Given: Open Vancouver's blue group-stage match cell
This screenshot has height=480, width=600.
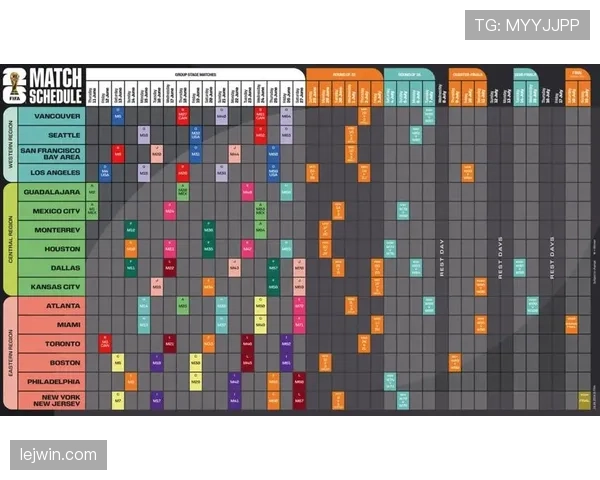Looking at the screenshot, I should point(118,116).
